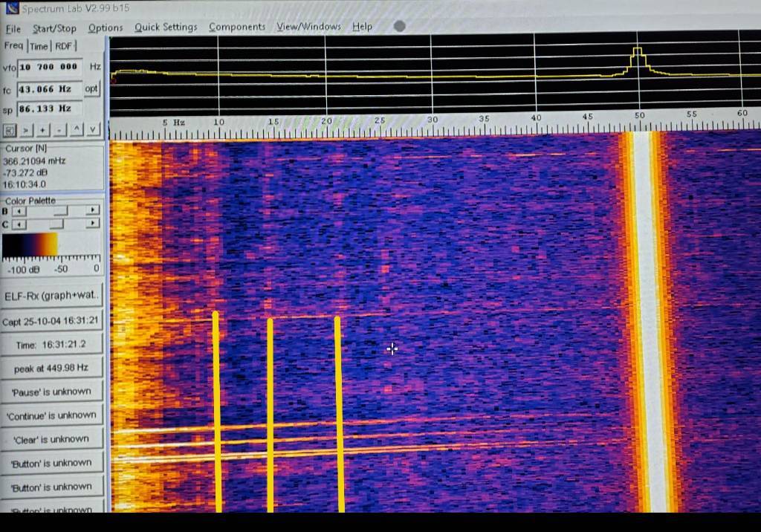The height and width of the screenshot is (532, 761).
Task: Click the 'v' down arrow frequency button
Action: point(93,130)
